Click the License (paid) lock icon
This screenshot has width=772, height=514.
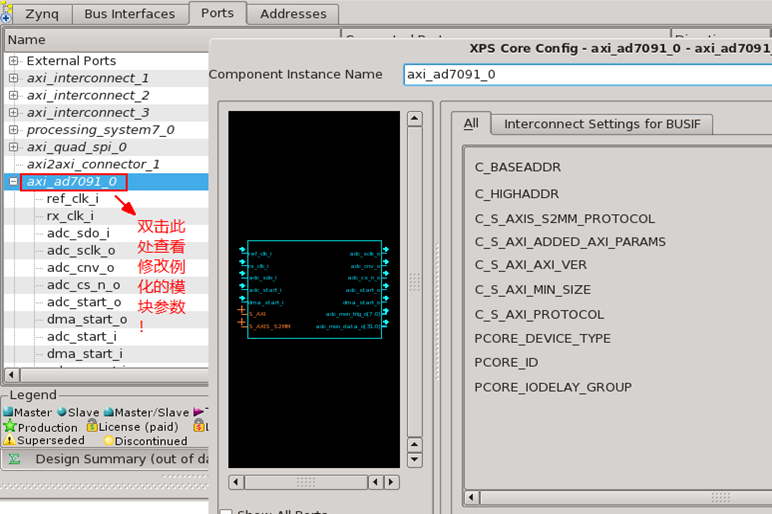click(x=92, y=425)
